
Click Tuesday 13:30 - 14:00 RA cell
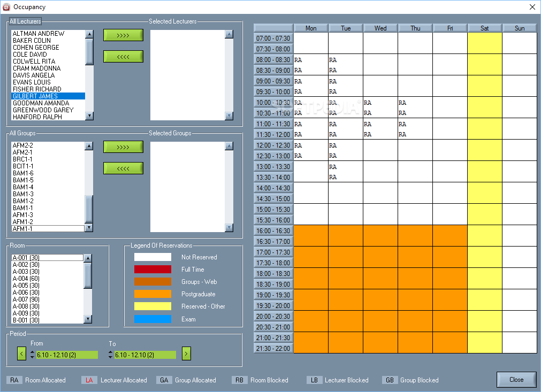click(x=346, y=177)
